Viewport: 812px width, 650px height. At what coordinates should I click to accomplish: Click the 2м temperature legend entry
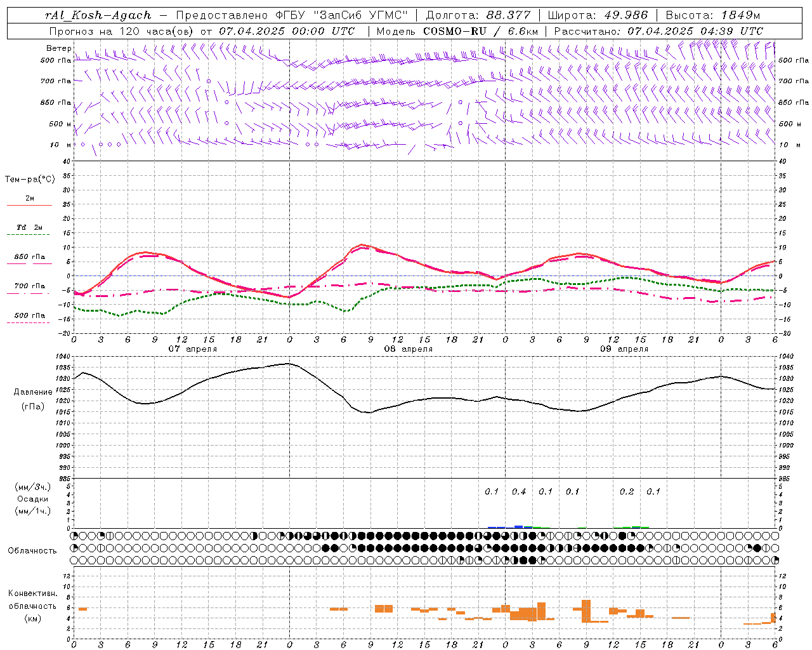(30, 199)
